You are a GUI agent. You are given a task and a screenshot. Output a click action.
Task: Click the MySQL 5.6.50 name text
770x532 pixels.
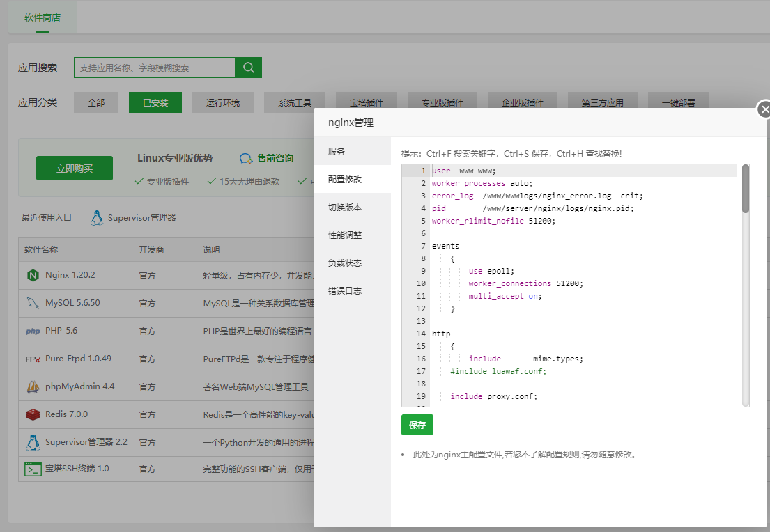(72, 303)
